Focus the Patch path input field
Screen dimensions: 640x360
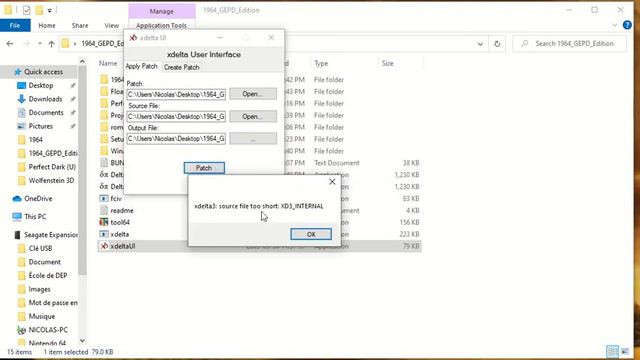tap(176, 94)
